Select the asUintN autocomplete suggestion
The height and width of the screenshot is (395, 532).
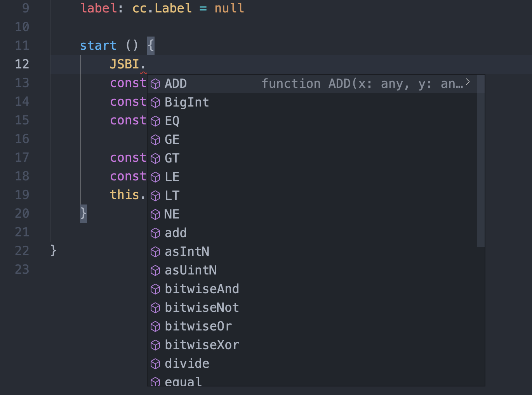(312, 270)
